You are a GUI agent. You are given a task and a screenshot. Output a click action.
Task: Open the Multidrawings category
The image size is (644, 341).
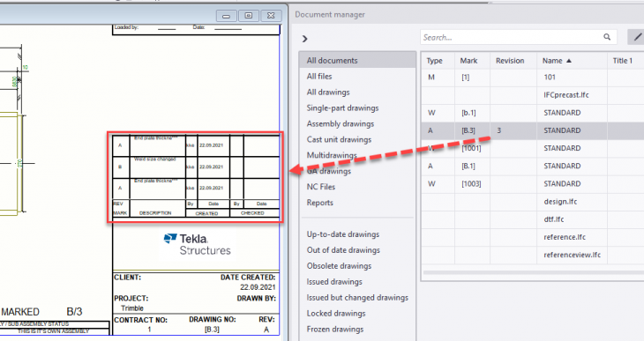332,155
